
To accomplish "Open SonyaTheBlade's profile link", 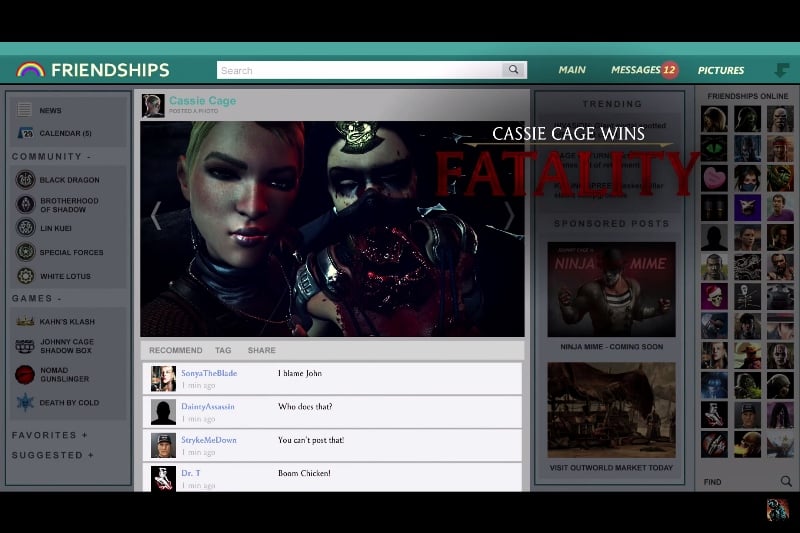I will coord(209,373).
